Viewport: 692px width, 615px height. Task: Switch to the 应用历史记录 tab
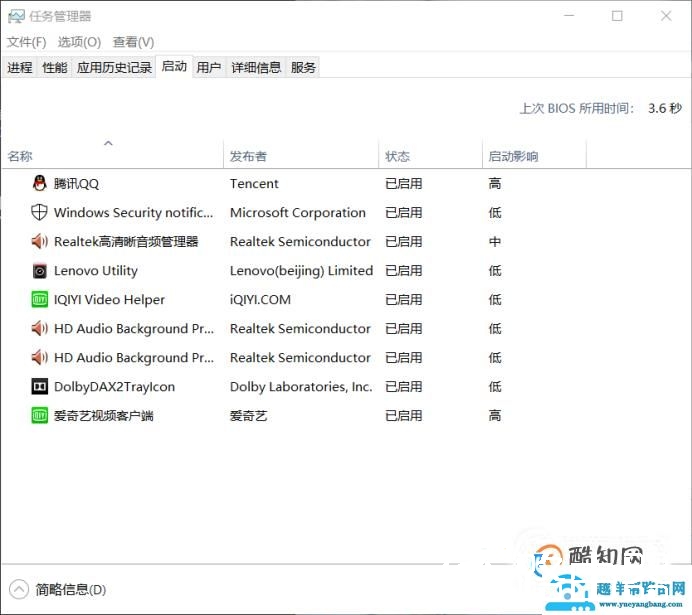[114, 68]
